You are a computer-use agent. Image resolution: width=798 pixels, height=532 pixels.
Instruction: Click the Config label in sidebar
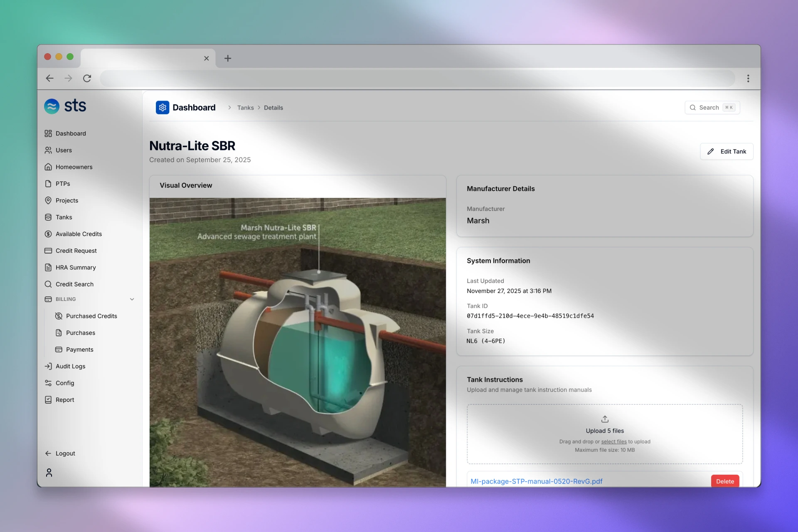(x=65, y=383)
